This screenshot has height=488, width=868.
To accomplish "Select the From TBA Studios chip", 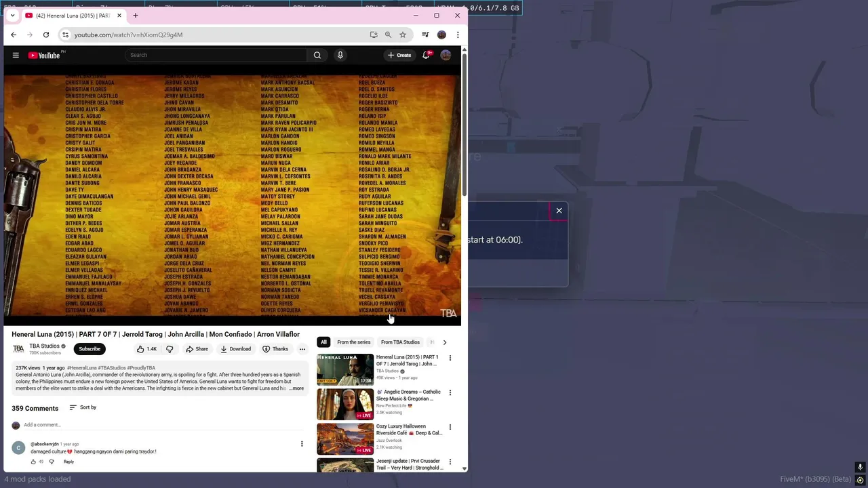I will [x=400, y=342].
